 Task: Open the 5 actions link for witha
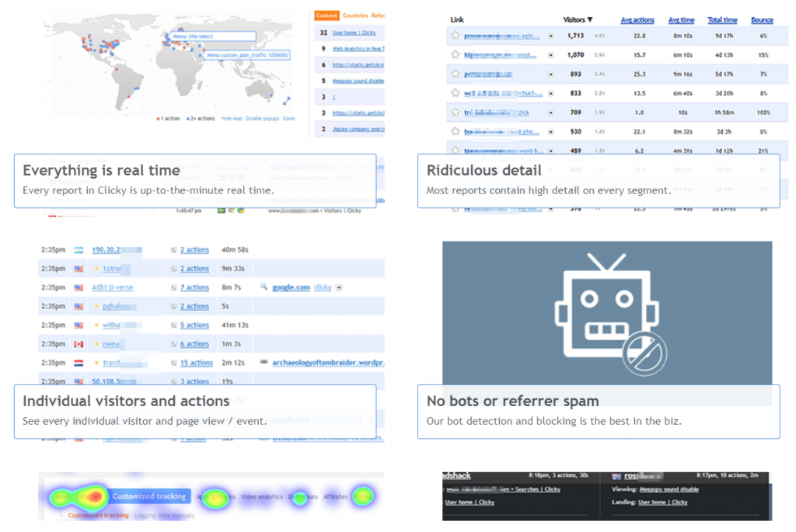[194, 325]
